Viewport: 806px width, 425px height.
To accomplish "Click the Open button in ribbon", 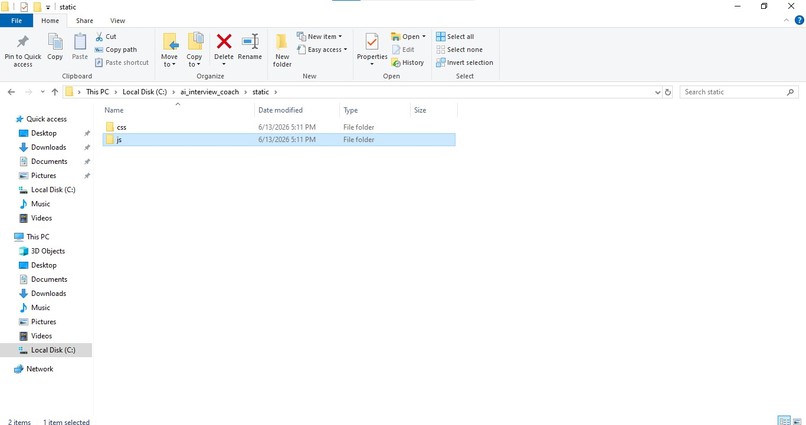I will coord(408,36).
